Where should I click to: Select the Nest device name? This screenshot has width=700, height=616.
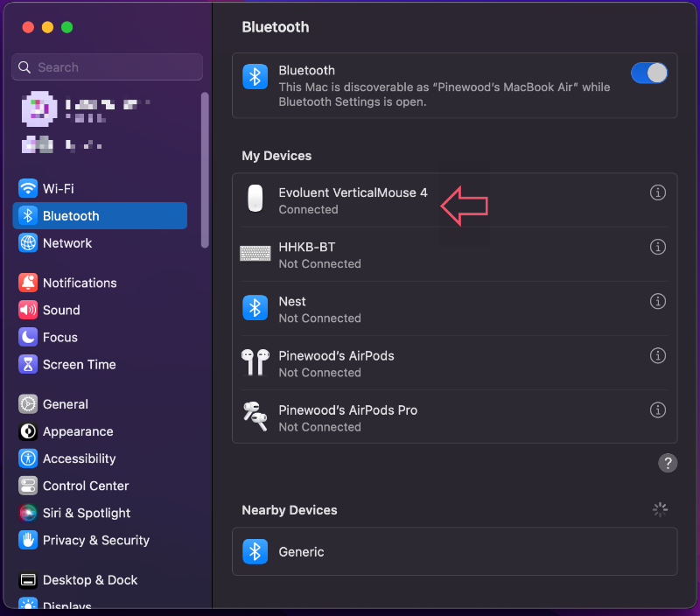click(292, 301)
